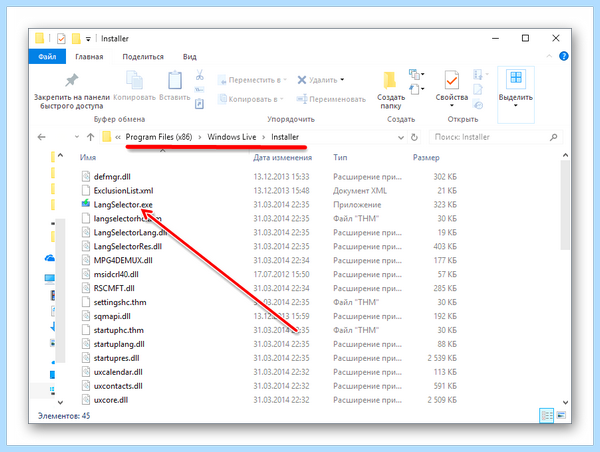This screenshot has width=600, height=452.
Task: Click the OneDrive cloud icon in sidebar
Action: click(x=50, y=258)
